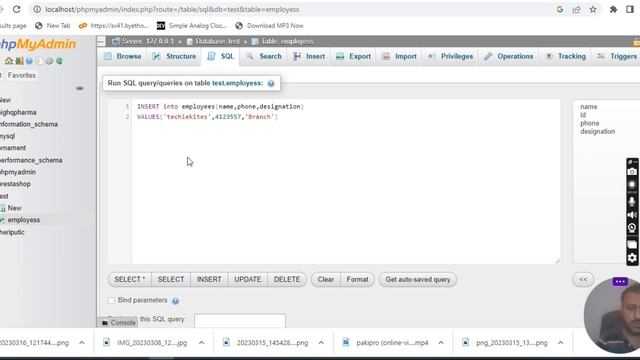This screenshot has height=360, width=640.
Task: Click the INSERT query template button
Action: click(209, 280)
